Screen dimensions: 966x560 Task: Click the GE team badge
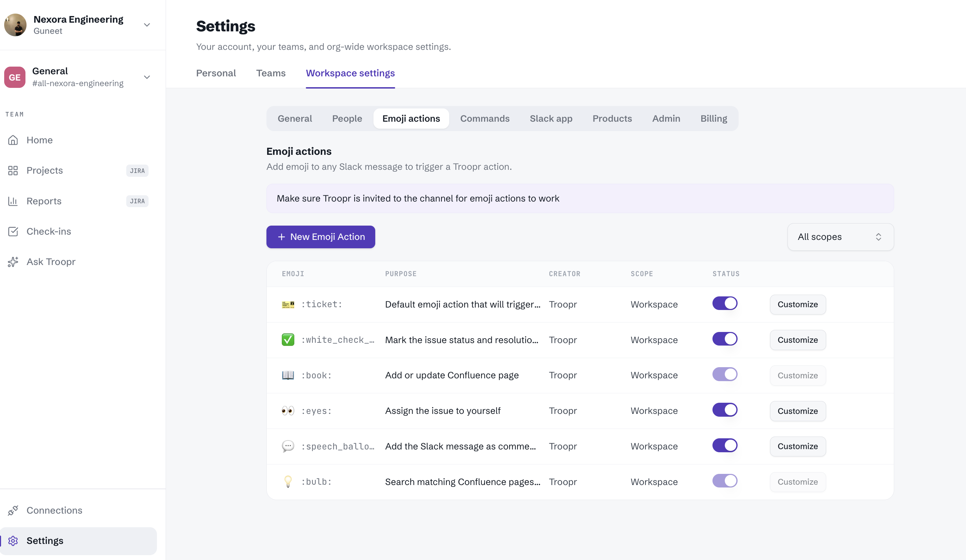(x=15, y=77)
